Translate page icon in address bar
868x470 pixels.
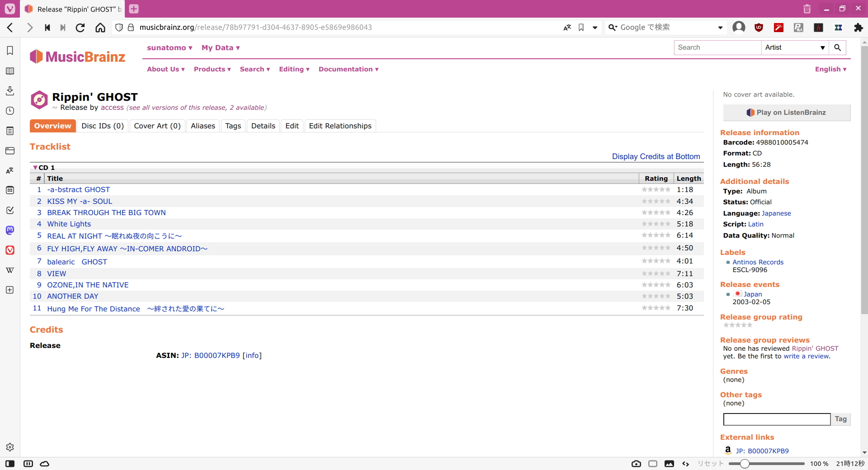[x=567, y=28]
